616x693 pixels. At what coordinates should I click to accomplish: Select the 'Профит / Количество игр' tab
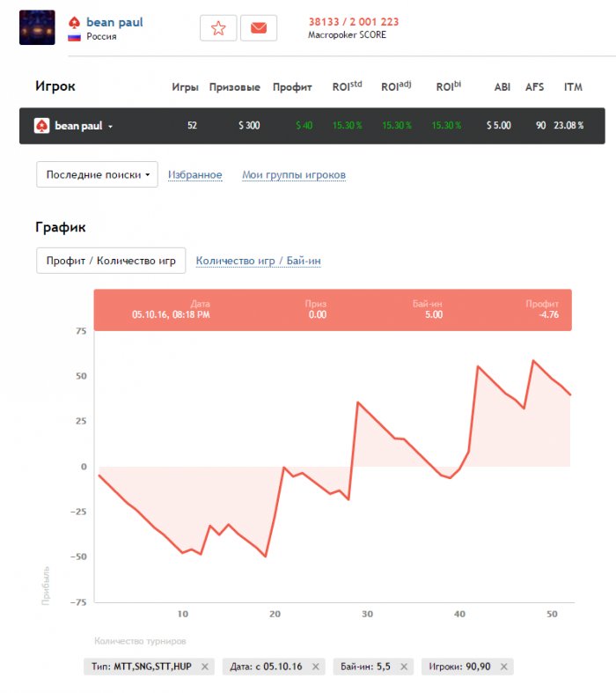click(111, 261)
